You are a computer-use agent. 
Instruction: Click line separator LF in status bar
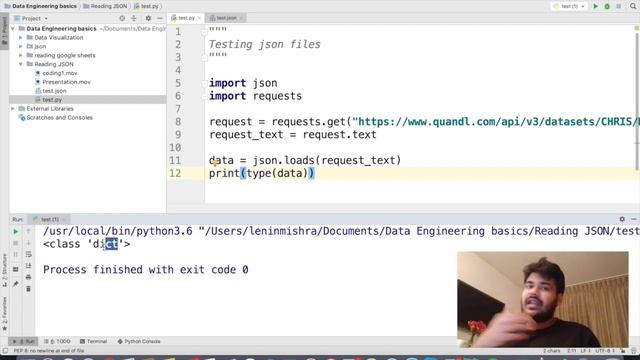click(x=586, y=351)
